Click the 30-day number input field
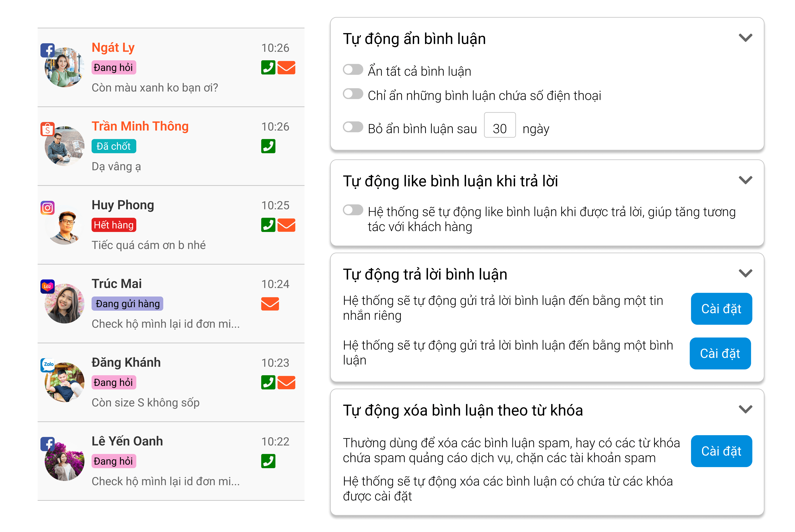Screen dimensions: 795x532 pos(500,126)
